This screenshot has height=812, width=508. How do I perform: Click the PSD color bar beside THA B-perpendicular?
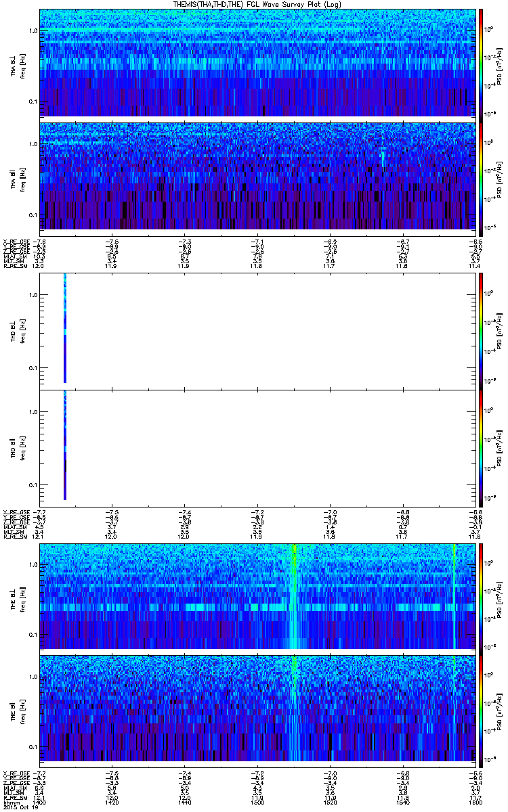coord(481,63)
